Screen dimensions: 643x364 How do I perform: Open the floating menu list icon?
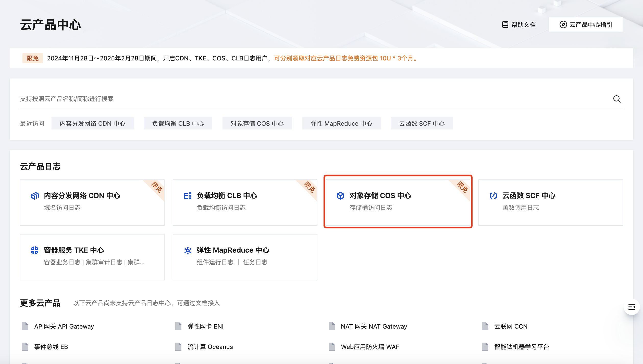click(632, 307)
